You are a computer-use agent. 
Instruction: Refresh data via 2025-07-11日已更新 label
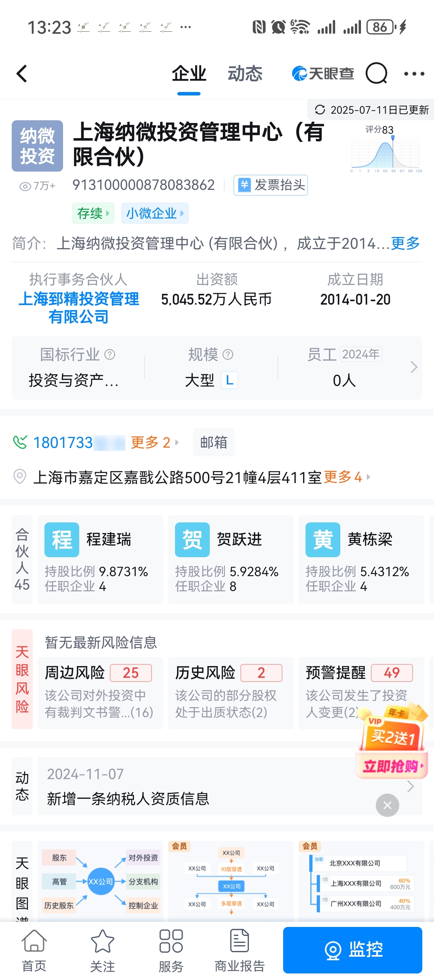tap(372, 110)
